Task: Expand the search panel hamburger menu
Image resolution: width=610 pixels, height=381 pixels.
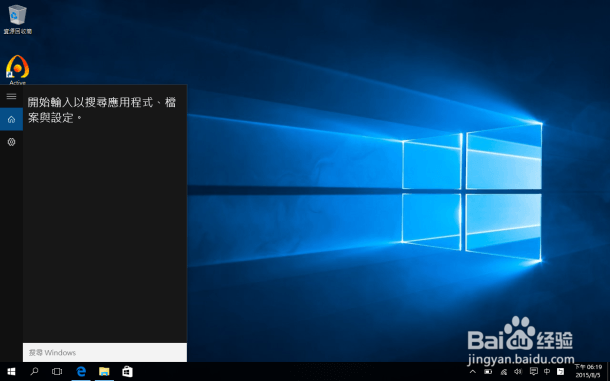Action: point(11,96)
